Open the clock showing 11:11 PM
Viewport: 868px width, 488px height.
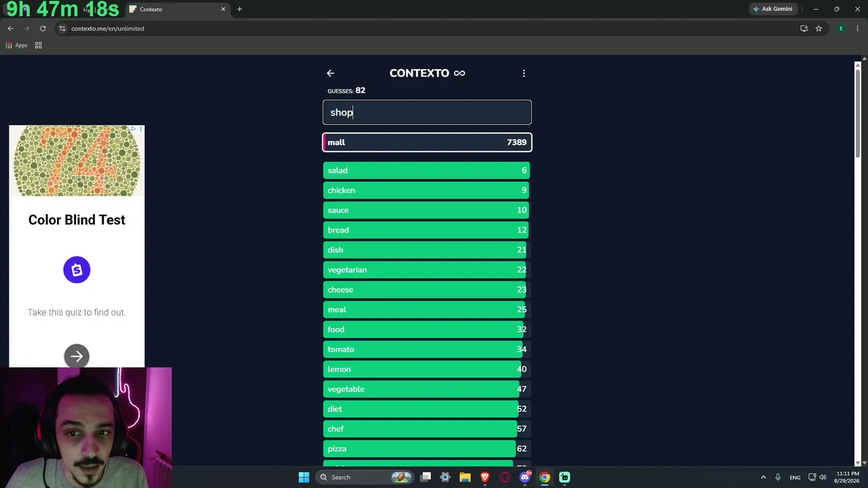tap(848, 477)
